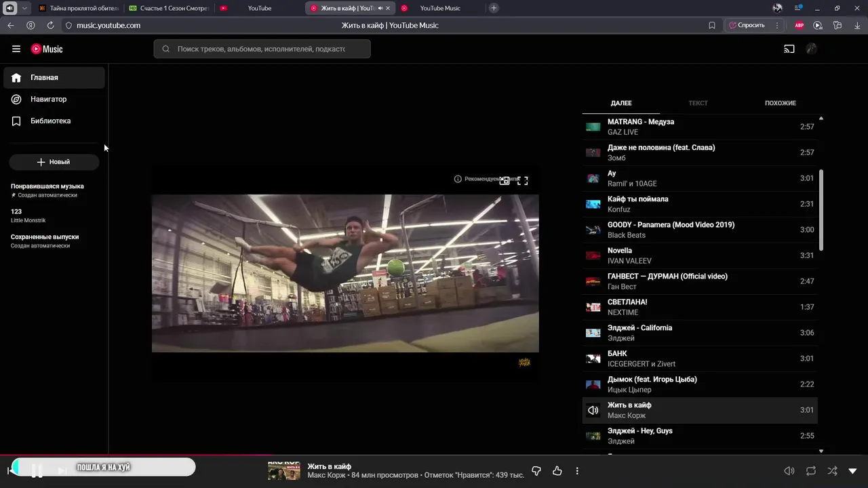This screenshot has height=488, width=868.
Task: Play Novella by IVAN VALEEV
Action: point(700,256)
